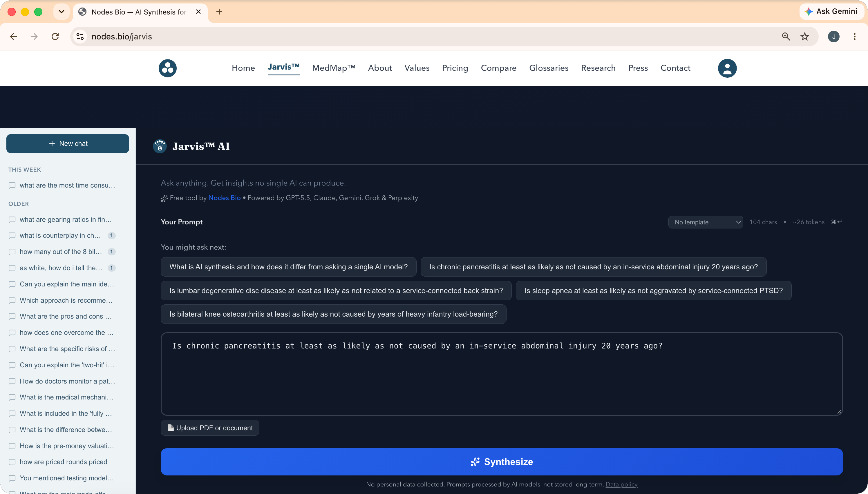Screen dimensions: 868x494
Task: Click the New chat button
Action: tap(68, 144)
